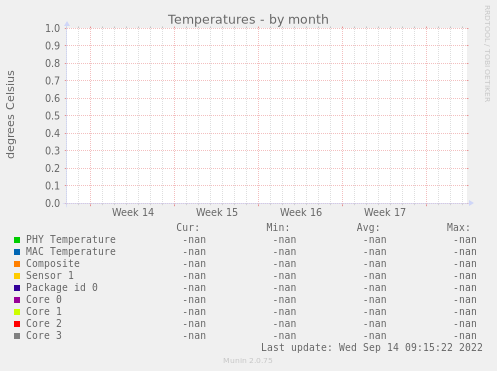Click the yellow Sensor 1 legend swatch

pyautogui.click(x=17, y=276)
